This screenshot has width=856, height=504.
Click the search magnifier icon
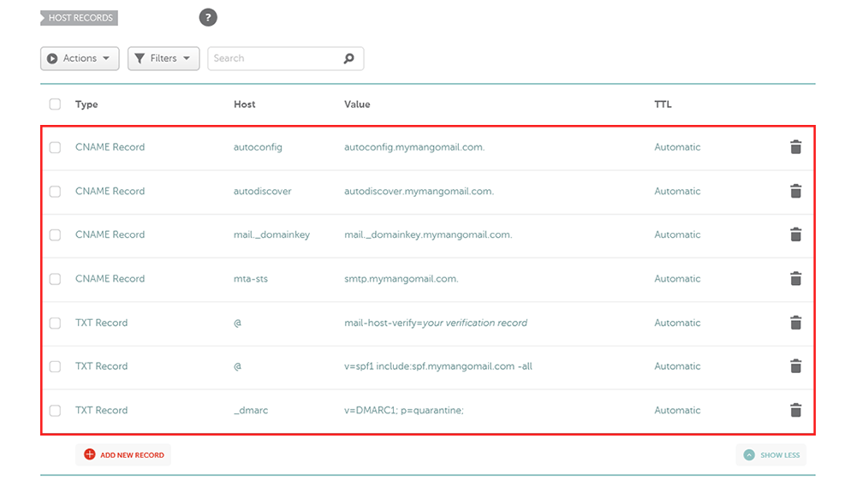pos(349,58)
